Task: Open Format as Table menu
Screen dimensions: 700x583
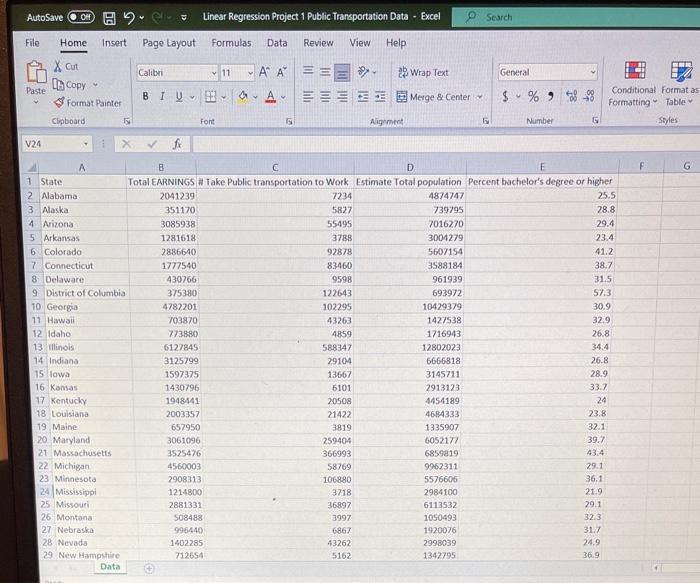Action: coord(680,84)
